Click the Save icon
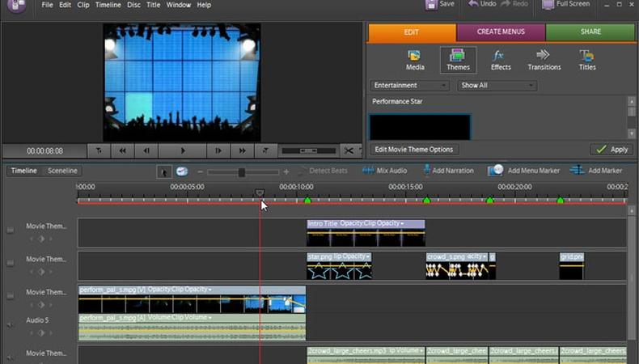This screenshot has height=364, width=639. 431,5
